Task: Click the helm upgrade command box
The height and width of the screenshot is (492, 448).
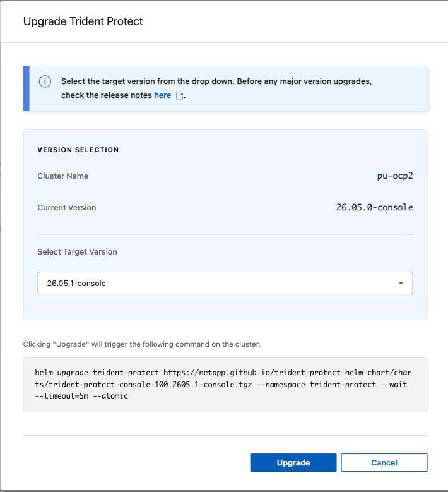Action: coord(225,385)
